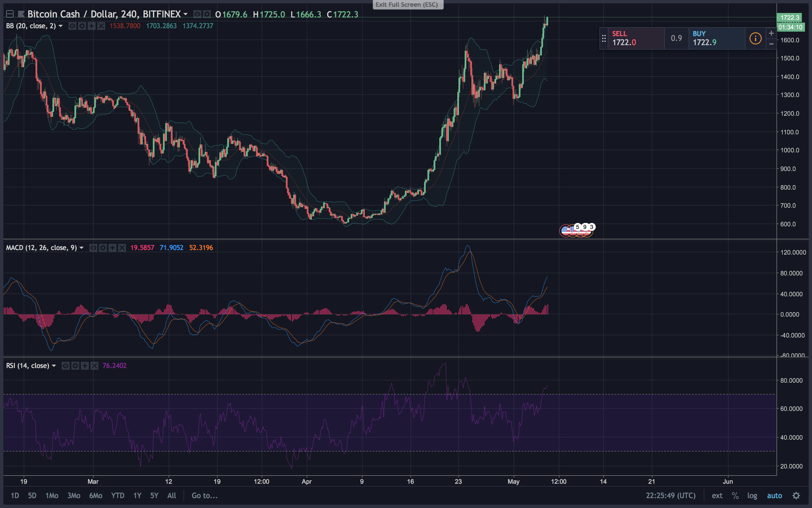The height and width of the screenshot is (508, 812).
Task: Select the 6Mo time range
Action: pyautogui.click(x=96, y=496)
